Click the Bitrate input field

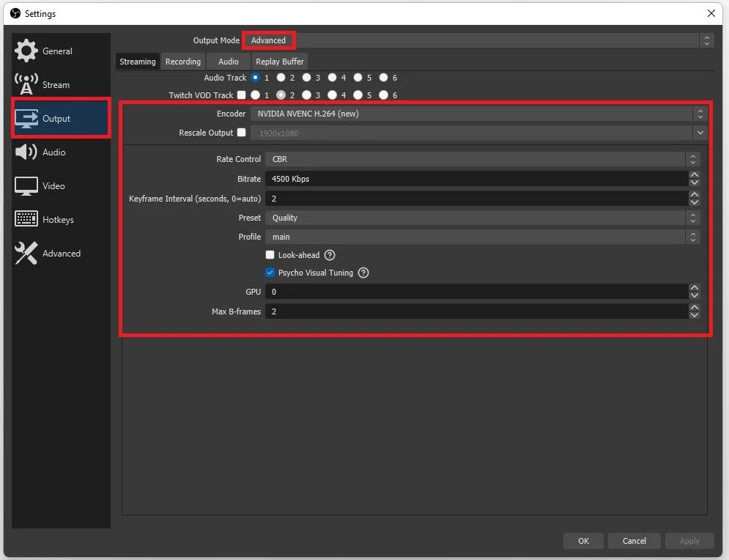coord(476,179)
